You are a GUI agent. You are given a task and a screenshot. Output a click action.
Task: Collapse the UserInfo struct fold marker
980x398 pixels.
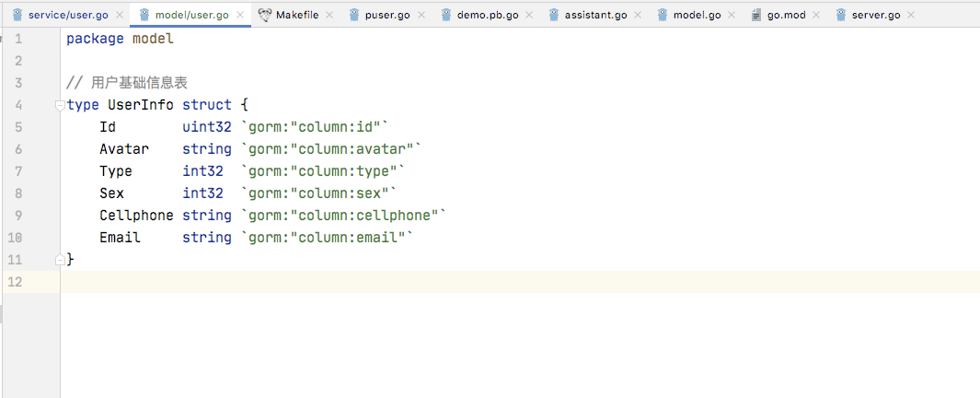coord(61,105)
